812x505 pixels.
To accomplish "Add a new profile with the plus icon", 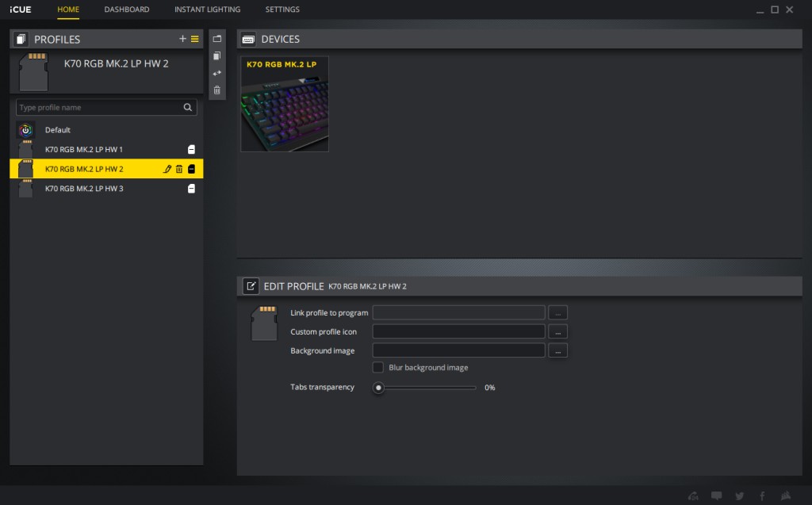I will (182, 39).
